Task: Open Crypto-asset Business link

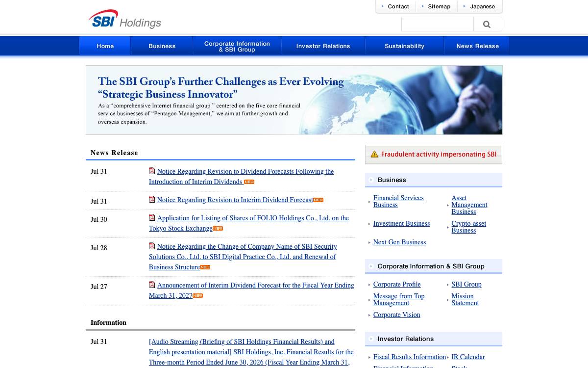Action: click(x=468, y=227)
